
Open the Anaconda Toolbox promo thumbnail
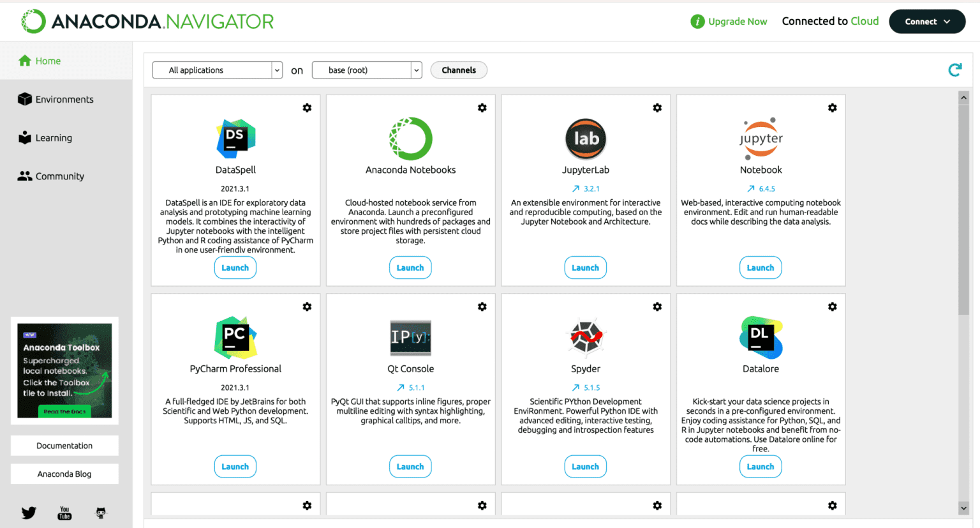(64, 371)
